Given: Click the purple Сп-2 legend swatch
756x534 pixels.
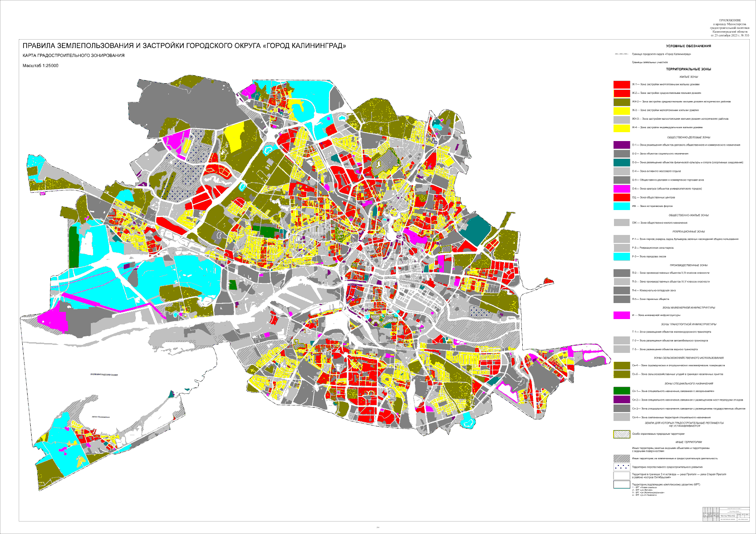Looking at the screenshot, I should pos(622,400).
